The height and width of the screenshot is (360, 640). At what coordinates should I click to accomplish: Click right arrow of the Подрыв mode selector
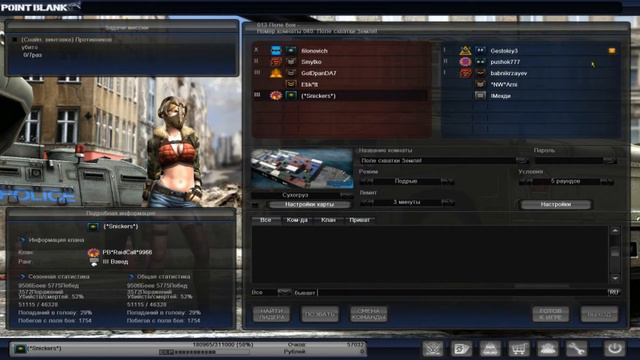coord(447,181)
